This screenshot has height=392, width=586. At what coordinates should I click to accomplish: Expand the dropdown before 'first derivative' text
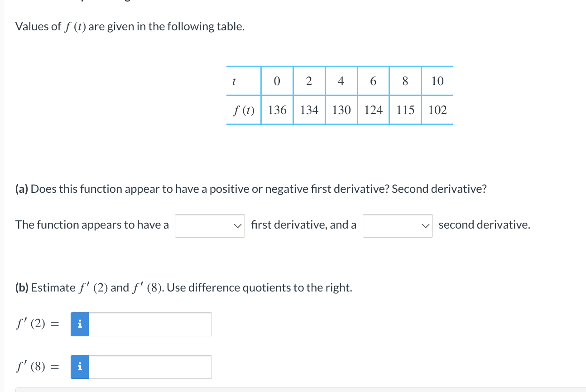(210, 225)
